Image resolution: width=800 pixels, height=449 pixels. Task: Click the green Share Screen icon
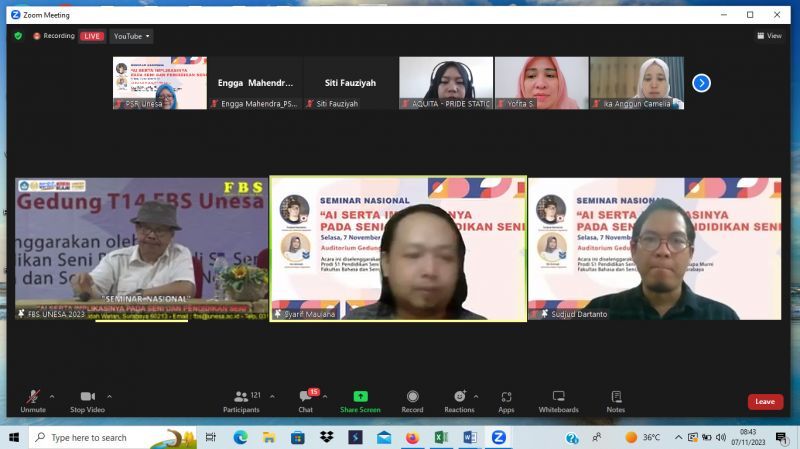click(x=360, y=397)
